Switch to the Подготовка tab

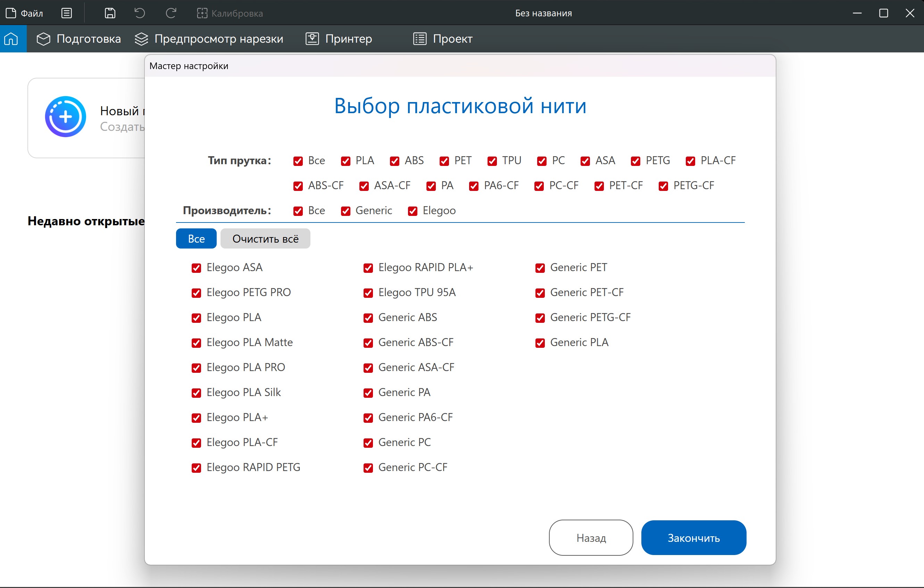79,39
